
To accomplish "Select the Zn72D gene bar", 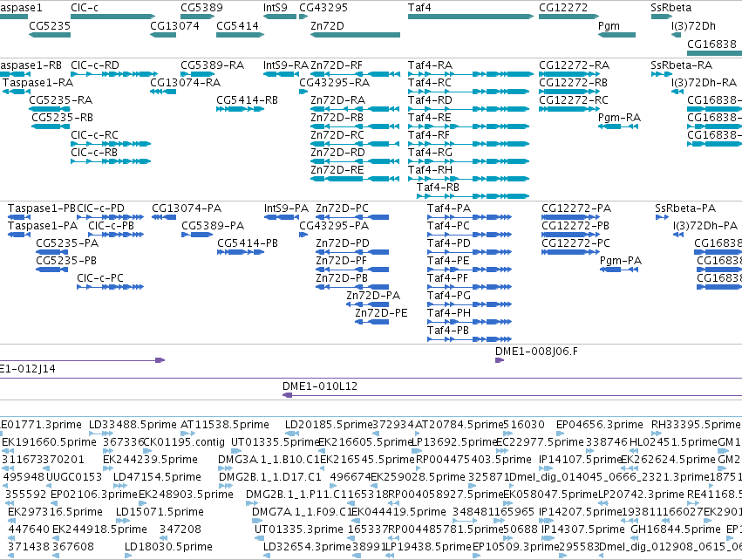I will pyautogui.click(x=356, y=35).
